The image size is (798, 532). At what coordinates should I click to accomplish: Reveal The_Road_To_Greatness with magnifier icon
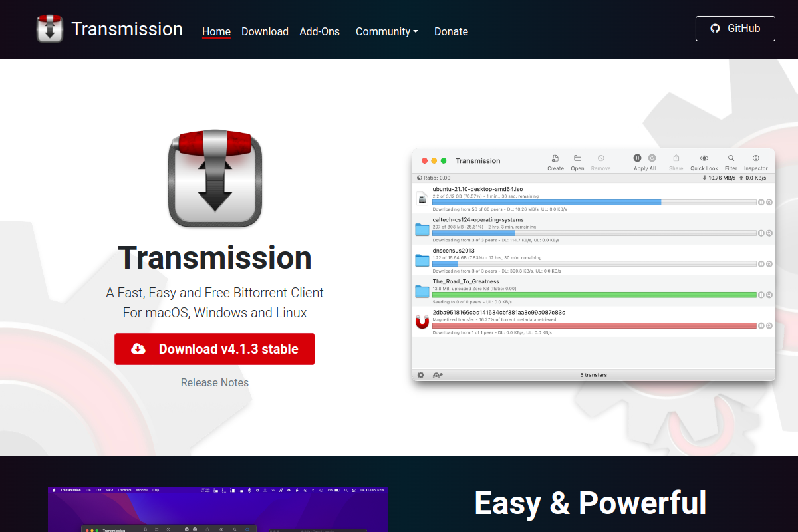tap(769, 295)
